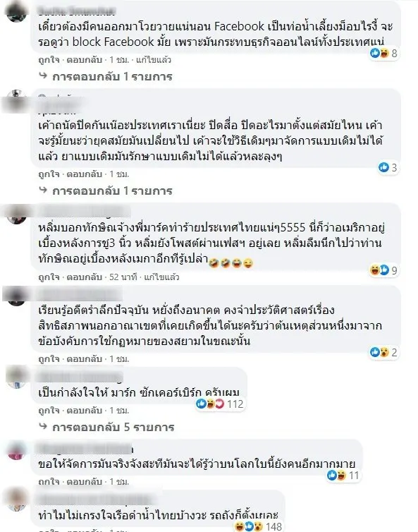Viewport: 418px width, 532px height.
Task: Expand 1 reply under the Facebook block comment
Action: (x=112, y=76)
